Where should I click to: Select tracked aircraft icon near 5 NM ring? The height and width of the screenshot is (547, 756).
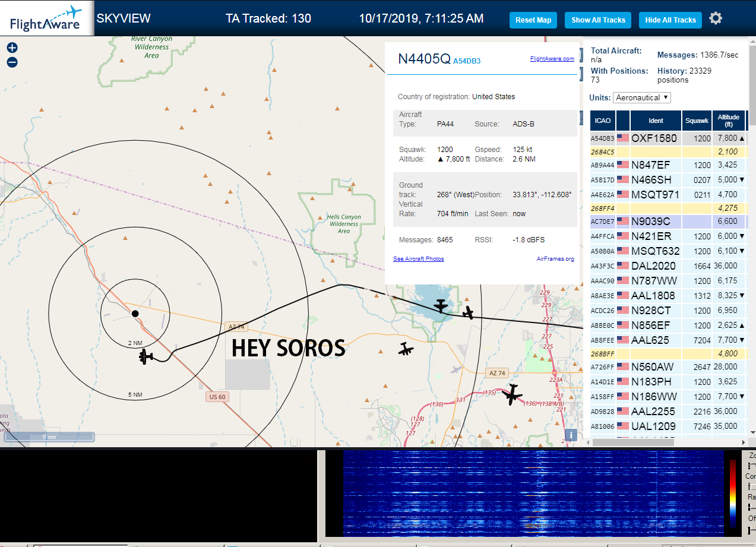pos(146,356)
